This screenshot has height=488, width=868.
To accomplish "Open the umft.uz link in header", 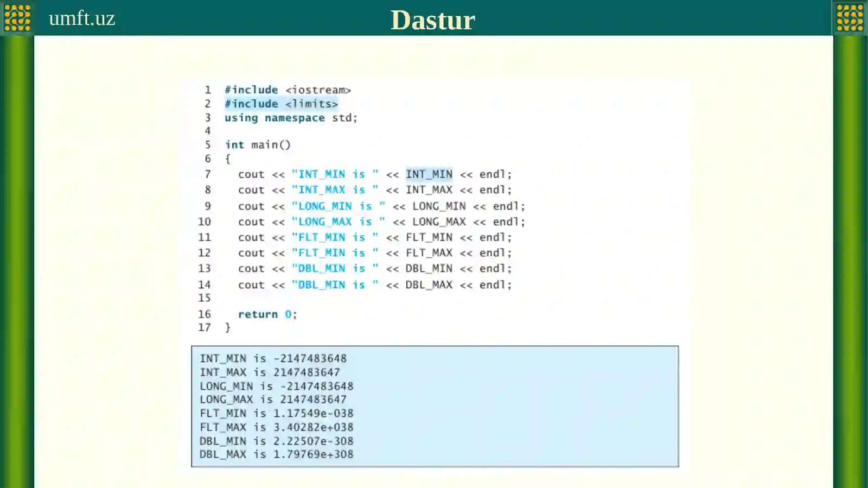I will click(82, 18).
